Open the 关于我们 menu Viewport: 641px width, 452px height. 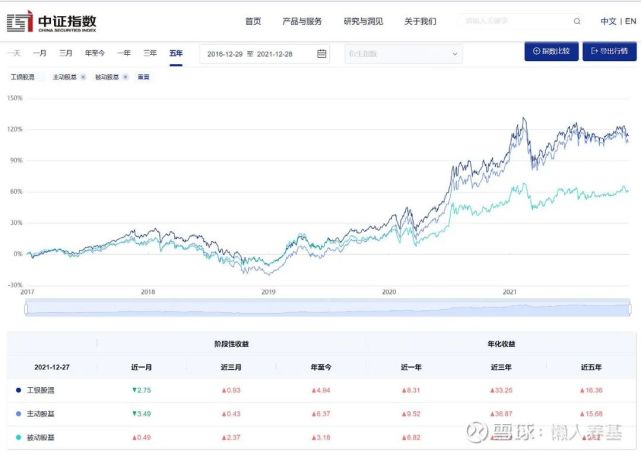pyautogui.click(x=420, y=21)
